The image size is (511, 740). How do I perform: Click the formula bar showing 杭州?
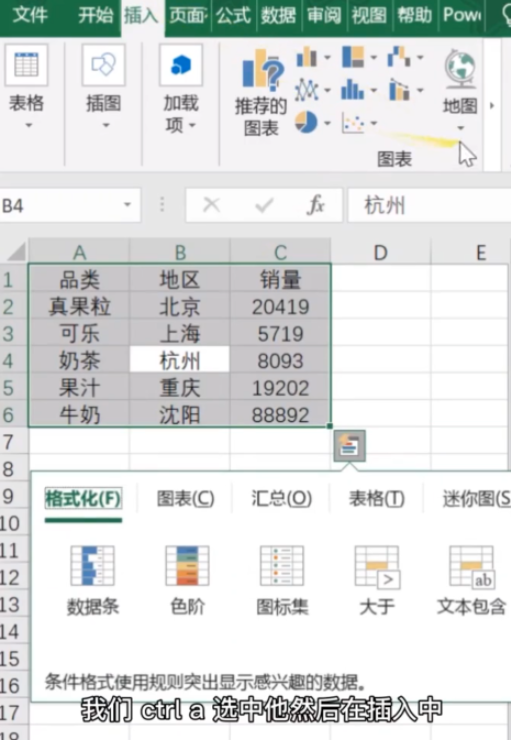[428, 205]
